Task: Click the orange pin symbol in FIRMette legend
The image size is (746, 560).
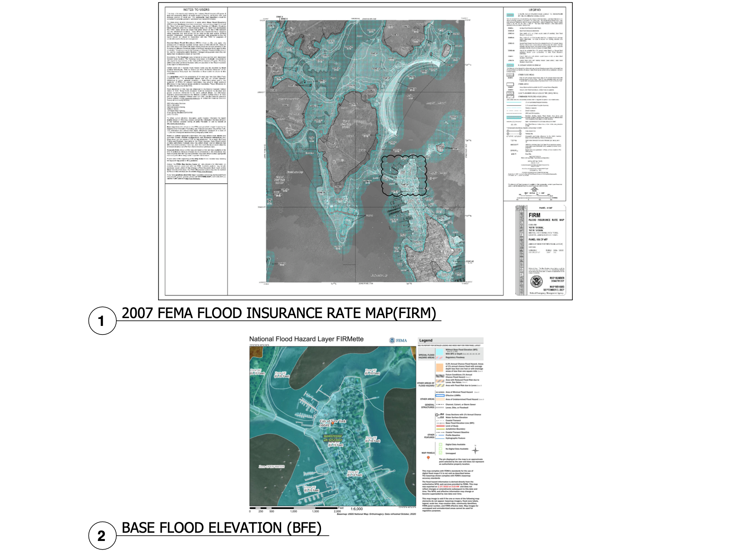Action: (428, 458)
